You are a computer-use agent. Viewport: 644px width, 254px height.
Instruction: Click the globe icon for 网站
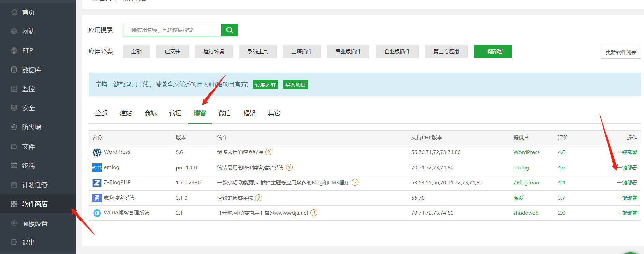click(14, 31)
